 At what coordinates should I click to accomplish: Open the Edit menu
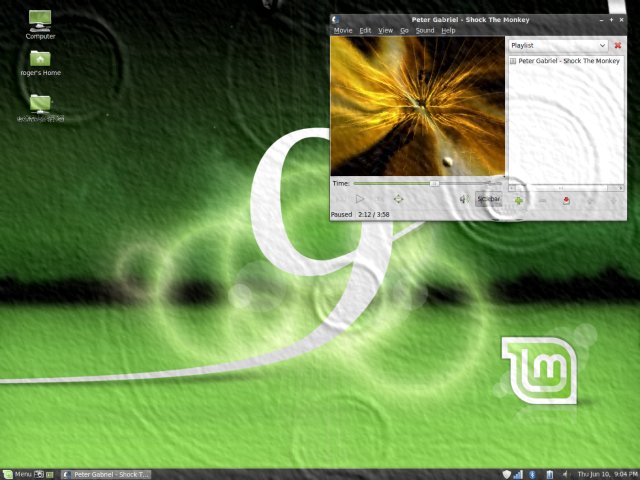point(365,31)
